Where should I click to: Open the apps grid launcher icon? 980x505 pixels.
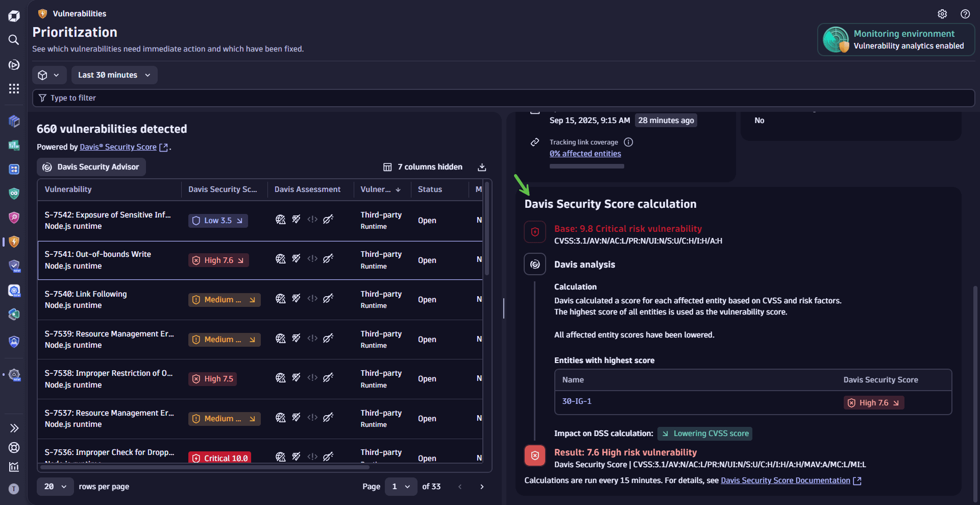point(14,89)
